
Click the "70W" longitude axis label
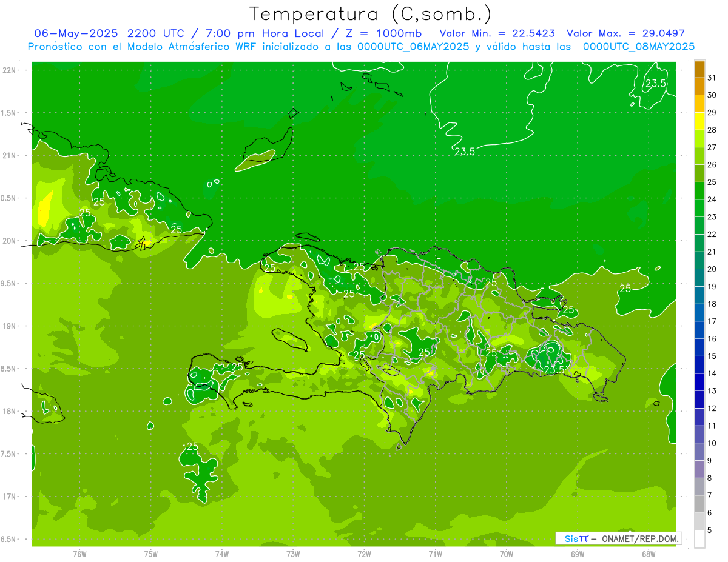507,554
